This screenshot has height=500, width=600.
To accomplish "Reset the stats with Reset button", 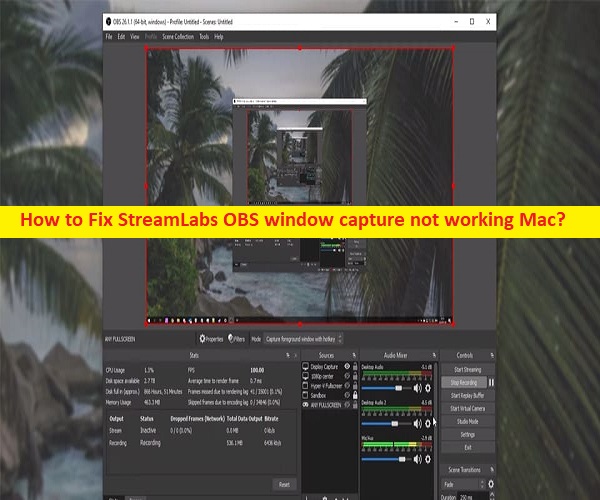I will click(284, 484).
